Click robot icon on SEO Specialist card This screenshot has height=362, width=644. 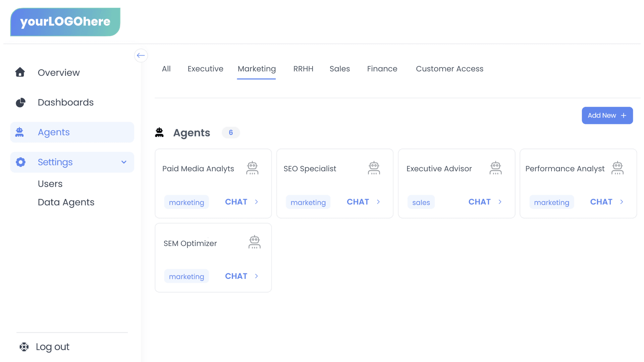click(374, 168)
